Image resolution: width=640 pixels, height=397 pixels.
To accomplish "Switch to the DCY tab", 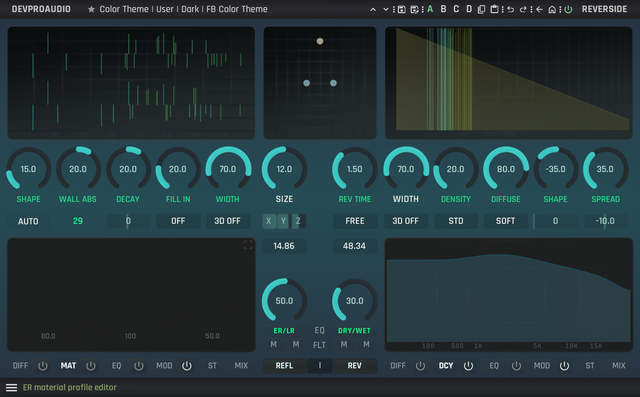I will [x=446, y=366].
